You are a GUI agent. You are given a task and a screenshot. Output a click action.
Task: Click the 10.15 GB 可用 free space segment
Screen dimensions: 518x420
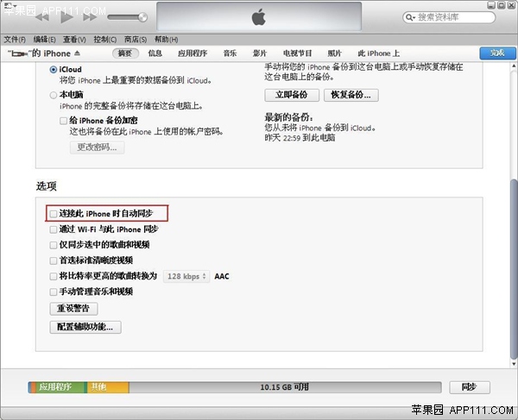(285, 387)
